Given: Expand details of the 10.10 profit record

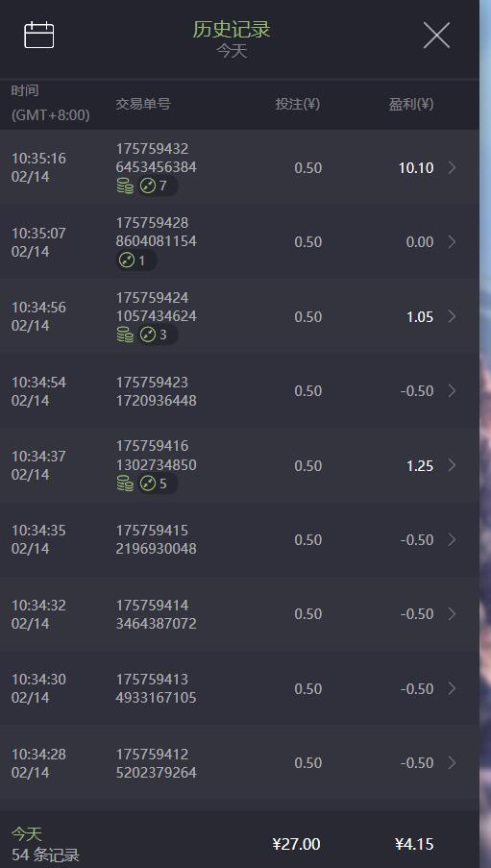Looking at the screenshot, I should click(452, 167).
